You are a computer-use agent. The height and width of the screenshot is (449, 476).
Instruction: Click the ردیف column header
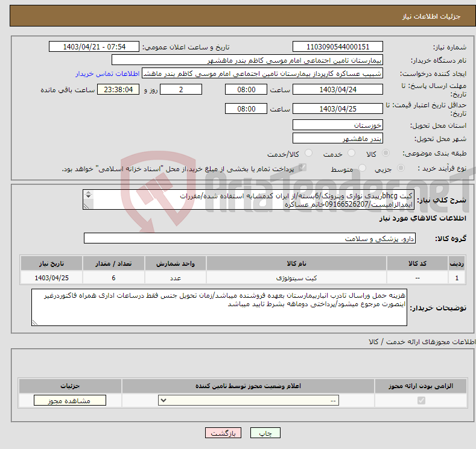click(x=457, y=263)
